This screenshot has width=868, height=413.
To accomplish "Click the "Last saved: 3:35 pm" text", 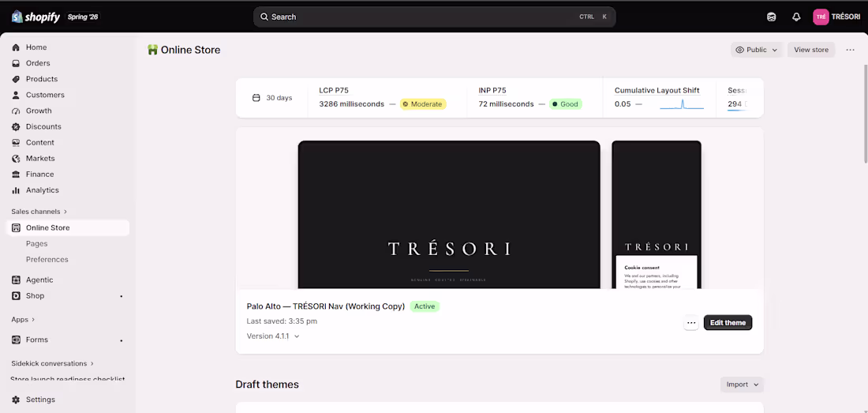I will tap(282, 321).
